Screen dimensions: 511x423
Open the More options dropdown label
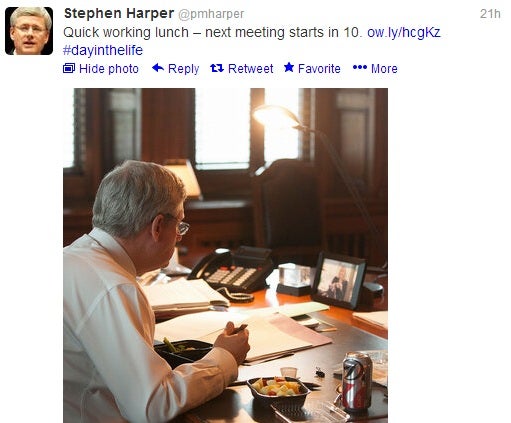coord(384,69)
